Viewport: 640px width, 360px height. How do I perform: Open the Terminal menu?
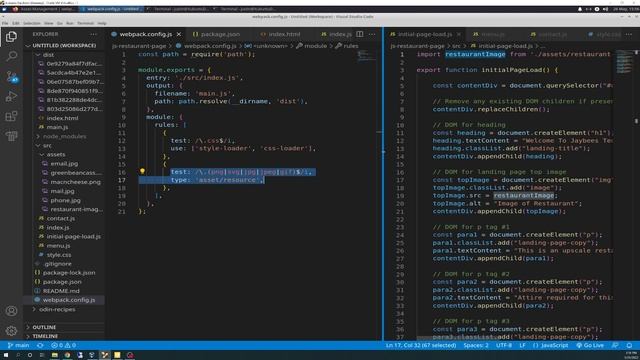pyautogui.click(x=85, y=23)
